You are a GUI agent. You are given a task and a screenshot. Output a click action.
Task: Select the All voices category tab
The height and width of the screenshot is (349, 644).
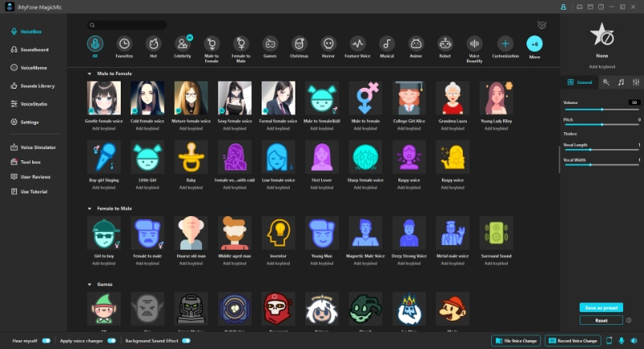(95, 44)
